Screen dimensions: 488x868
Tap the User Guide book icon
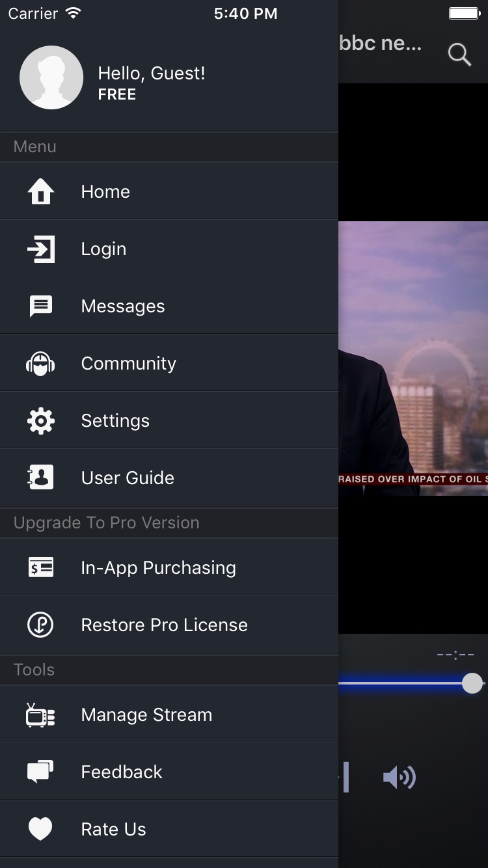click(40, 478)
